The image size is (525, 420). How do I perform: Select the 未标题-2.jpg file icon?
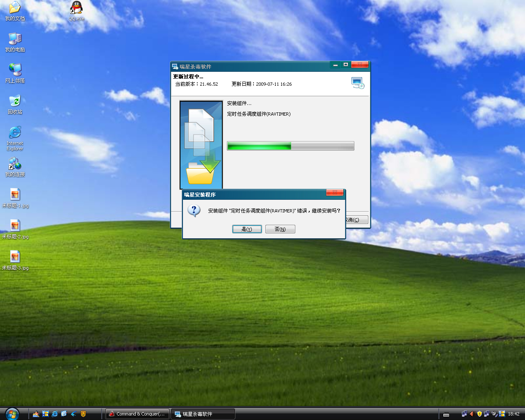15,229
